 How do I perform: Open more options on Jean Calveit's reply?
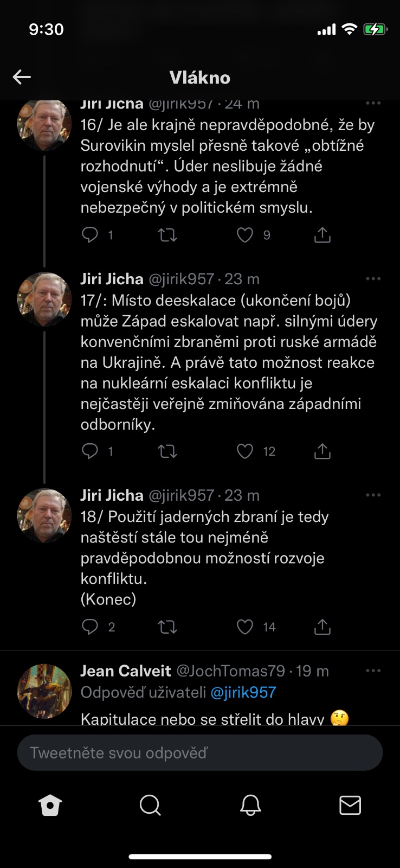point(373,671)
